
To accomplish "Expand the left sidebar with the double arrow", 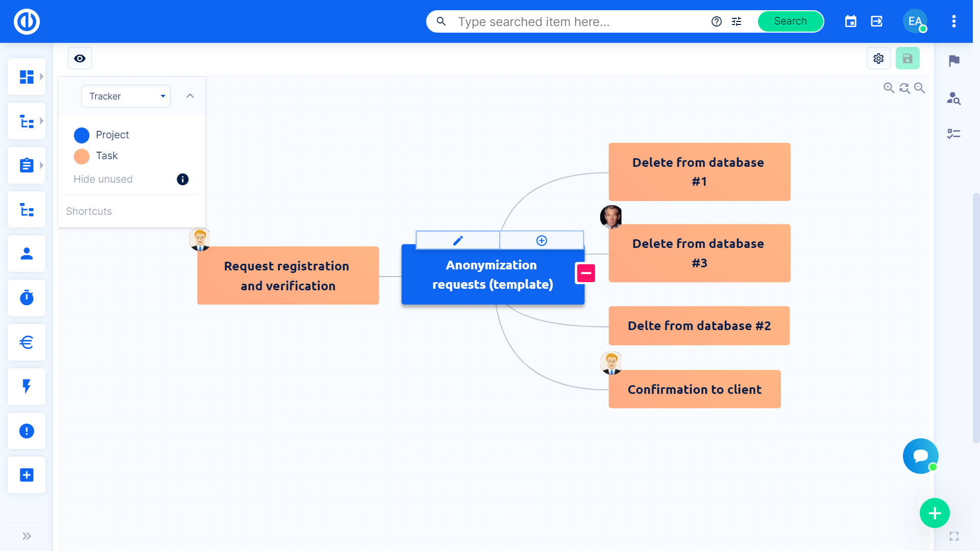I will pyautogui.click(x=27, y=536).
